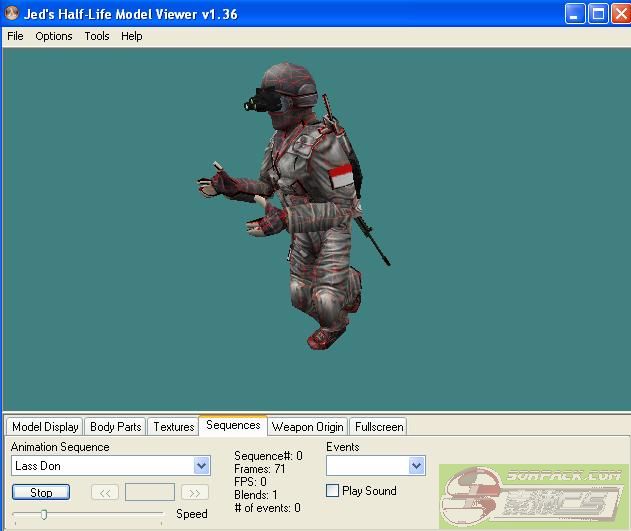Click the Stop animation button
Image resolution: width=631 pixels, height=531 pixels.
pyautogui.click(x=41, y=492)
